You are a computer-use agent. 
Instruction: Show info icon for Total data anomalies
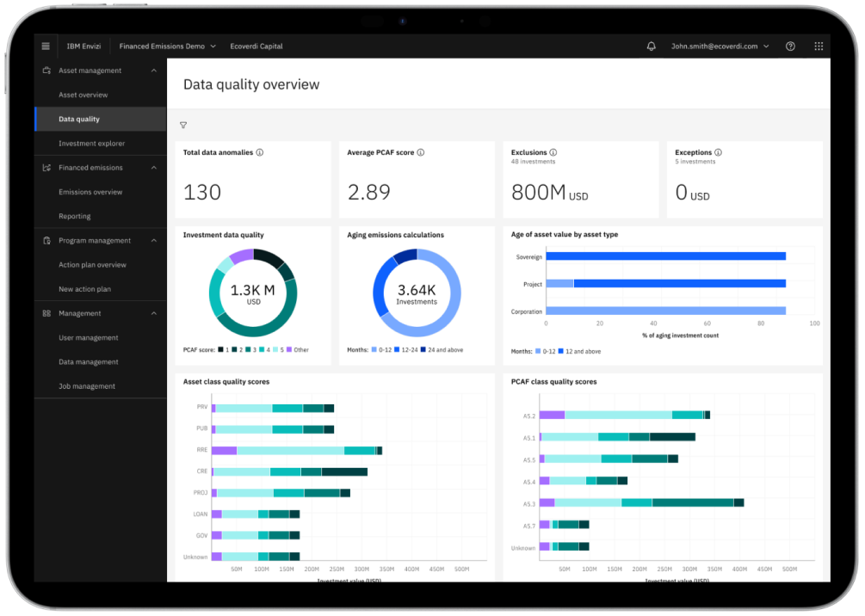[259, 152]
